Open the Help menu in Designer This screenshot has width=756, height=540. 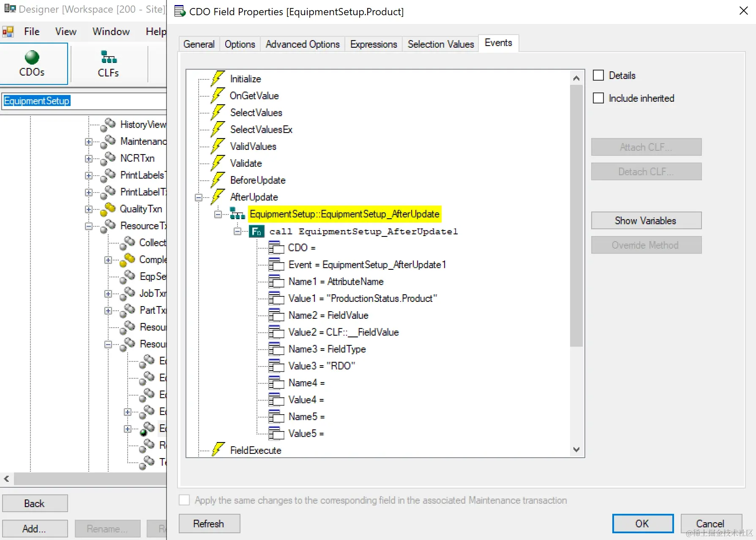click(x=156, y=32)
